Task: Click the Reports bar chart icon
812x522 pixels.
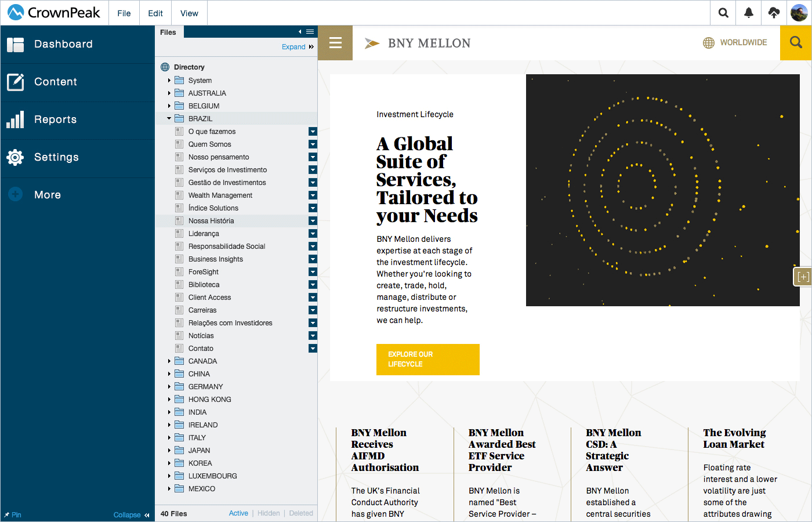Action: click(x=15, y=119)
